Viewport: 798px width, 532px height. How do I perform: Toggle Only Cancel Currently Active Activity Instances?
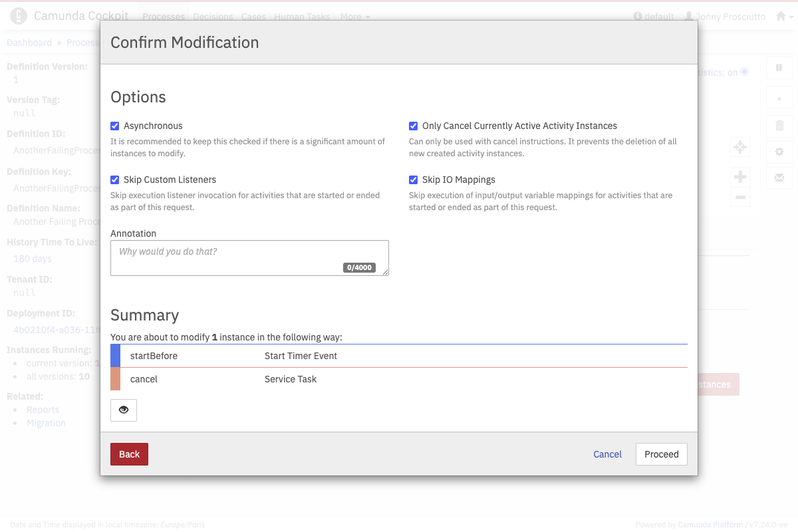click(x=414, y=126)
